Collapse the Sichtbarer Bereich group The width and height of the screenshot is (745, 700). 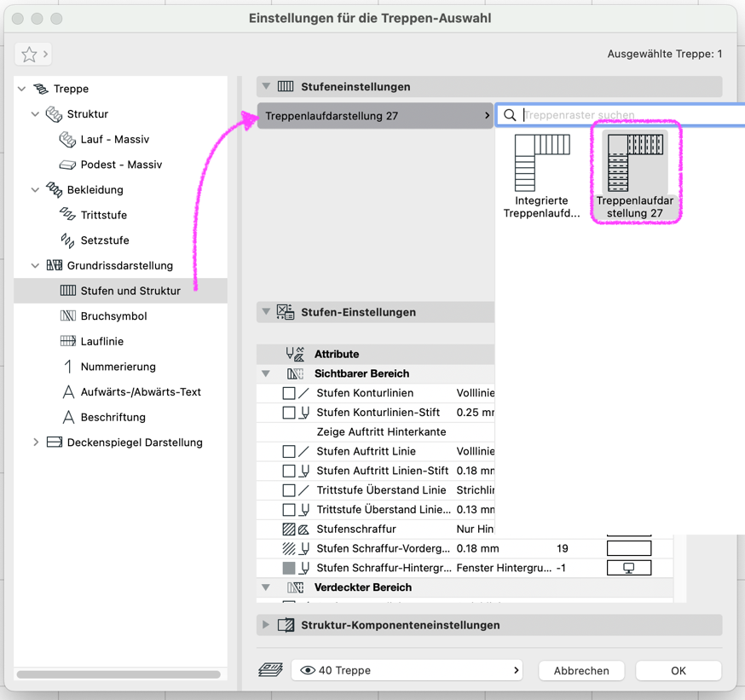click(266, 373)
